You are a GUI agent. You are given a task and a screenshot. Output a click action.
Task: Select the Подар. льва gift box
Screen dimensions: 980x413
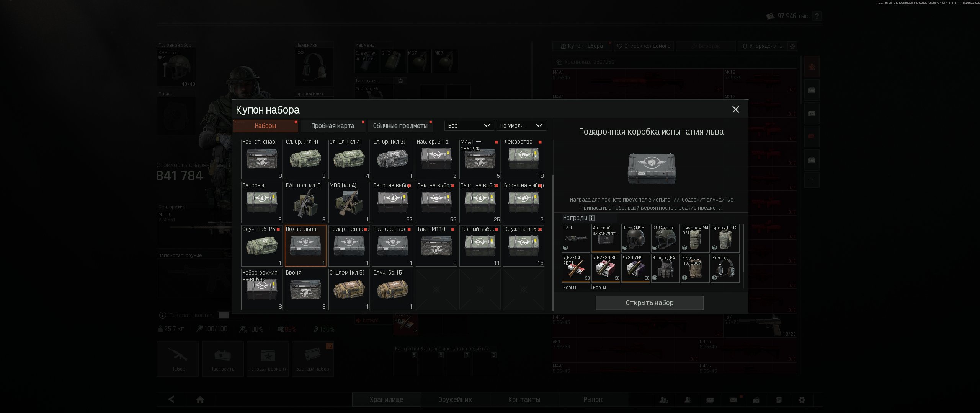point(305,246)
